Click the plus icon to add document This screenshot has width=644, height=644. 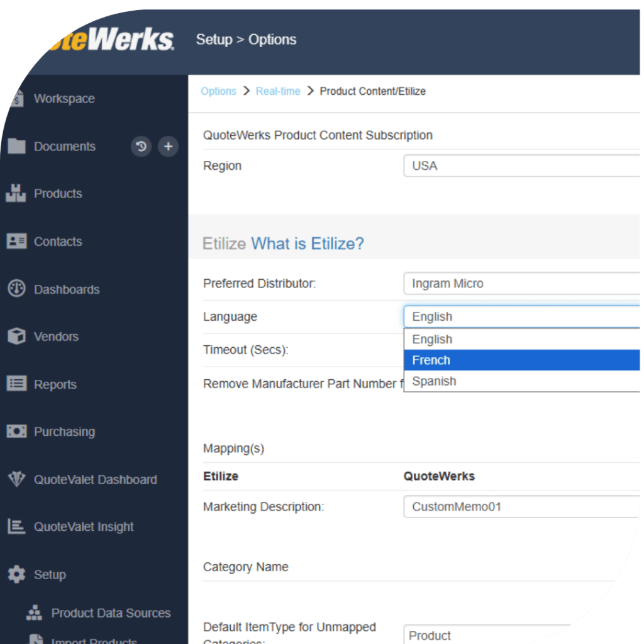tap(168, 147)
